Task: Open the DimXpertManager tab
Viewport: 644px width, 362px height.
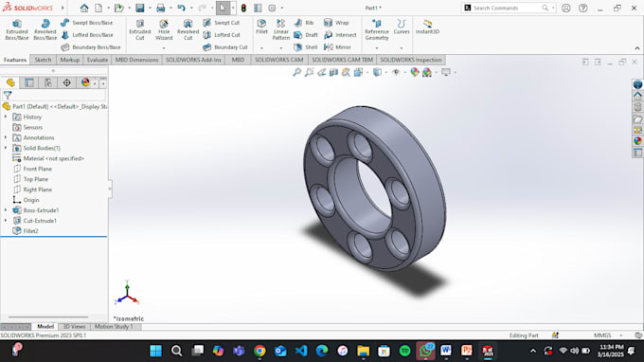Action: (x=66, y=82)
